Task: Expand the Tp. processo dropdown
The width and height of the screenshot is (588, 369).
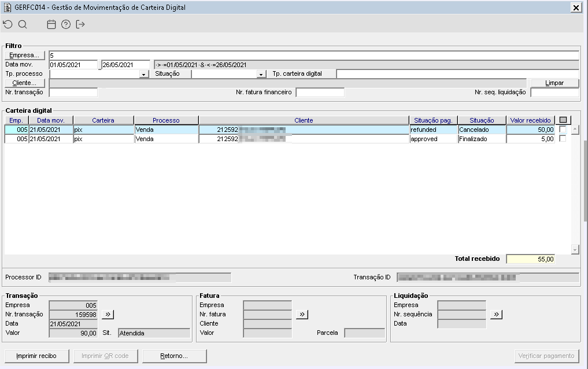Action: pos(143,74)
